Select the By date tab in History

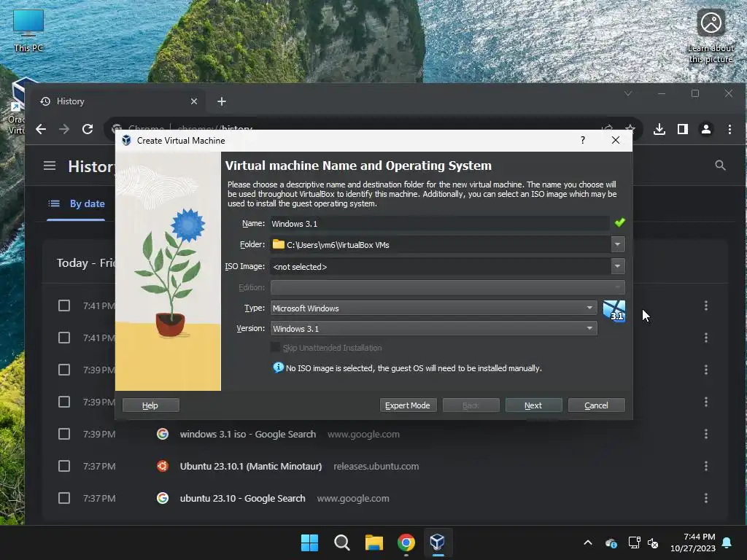(77, 203)
